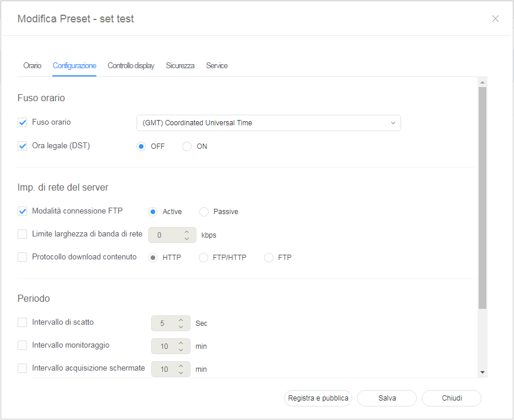The width and height of the screenshot is (514, 420).
Task: Click the vertical scrollbar thumb
Action: click(x=482, y=197)
